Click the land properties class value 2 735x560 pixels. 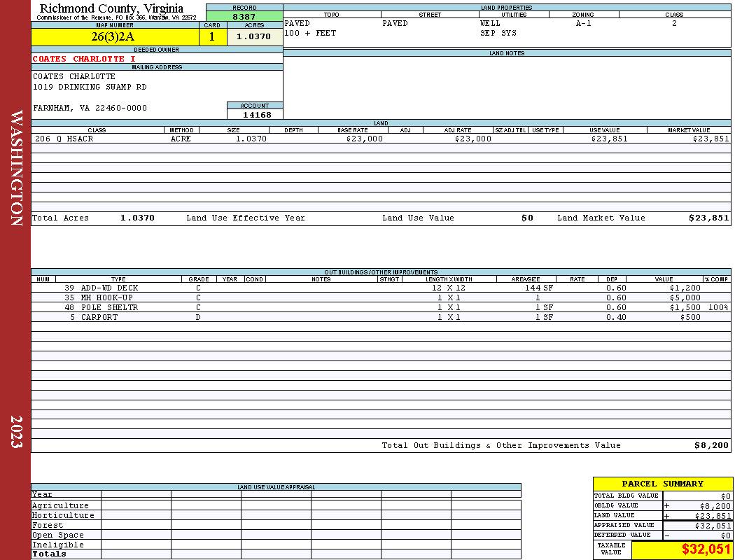point(674,23)
